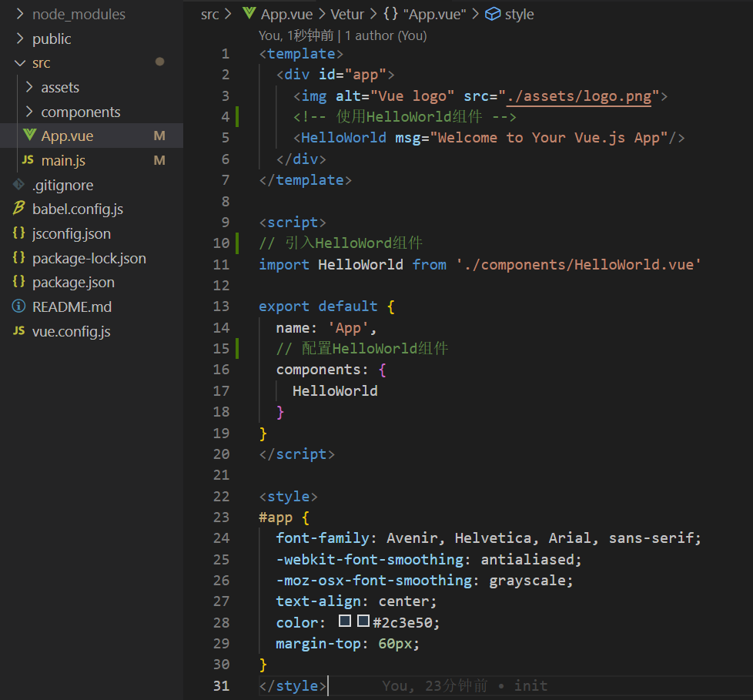The height and width of the screenshot is (700, 753).
Task: Collapse the src folder chevron
Action: point(20,63)
